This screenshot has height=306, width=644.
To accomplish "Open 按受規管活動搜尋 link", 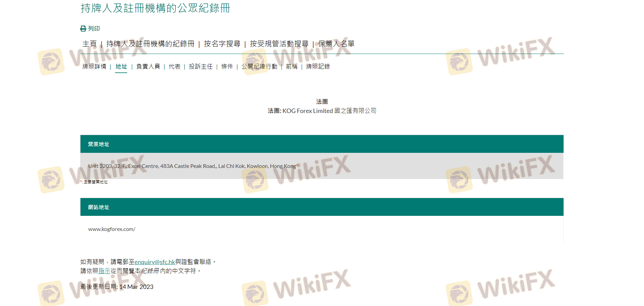I will pos(279,44).
